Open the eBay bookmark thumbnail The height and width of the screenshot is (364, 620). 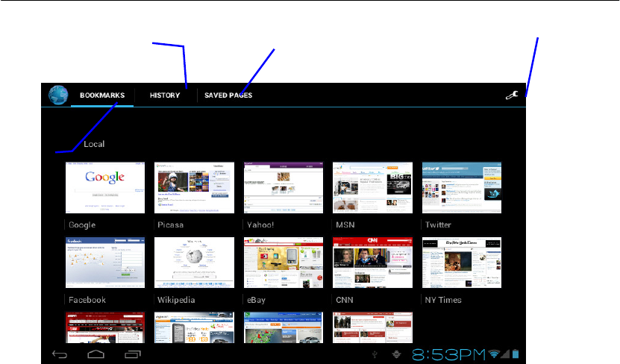284,263
